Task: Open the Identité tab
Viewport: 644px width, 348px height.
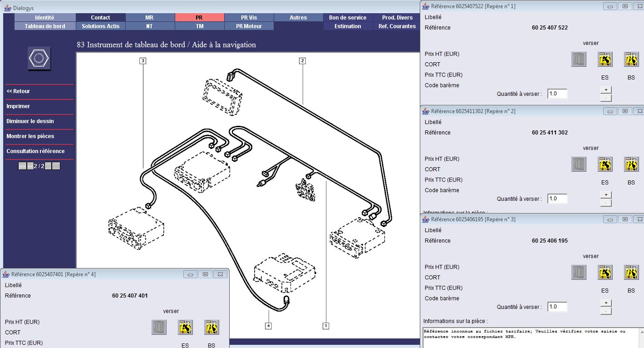Action: pyautogui.click(x=44, y=17)
